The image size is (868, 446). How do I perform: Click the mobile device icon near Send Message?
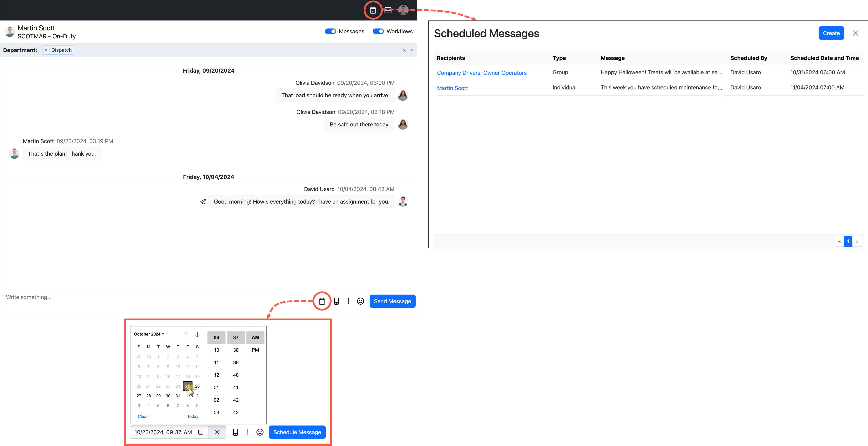(x=336, y=301)
